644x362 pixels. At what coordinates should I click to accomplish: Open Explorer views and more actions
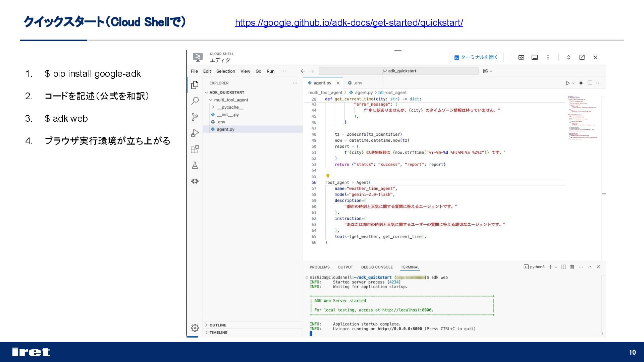pyautogui.click(x=295, y=83)
